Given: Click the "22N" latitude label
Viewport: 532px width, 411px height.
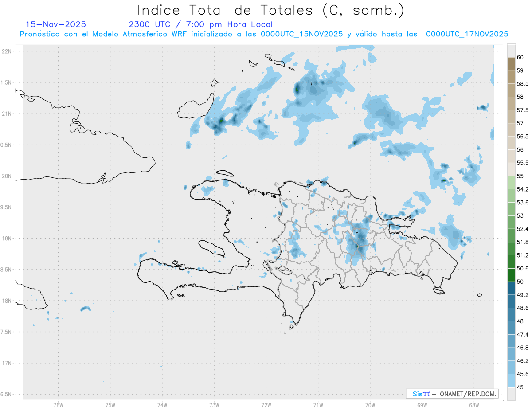Looking at the screenshot, I should 7,51.
